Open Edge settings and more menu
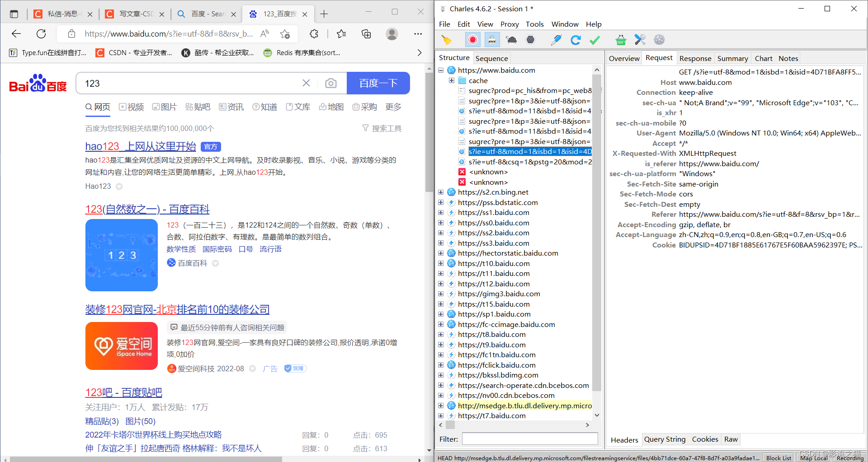Viewport: 868px width, 462px height. (418, 33)
